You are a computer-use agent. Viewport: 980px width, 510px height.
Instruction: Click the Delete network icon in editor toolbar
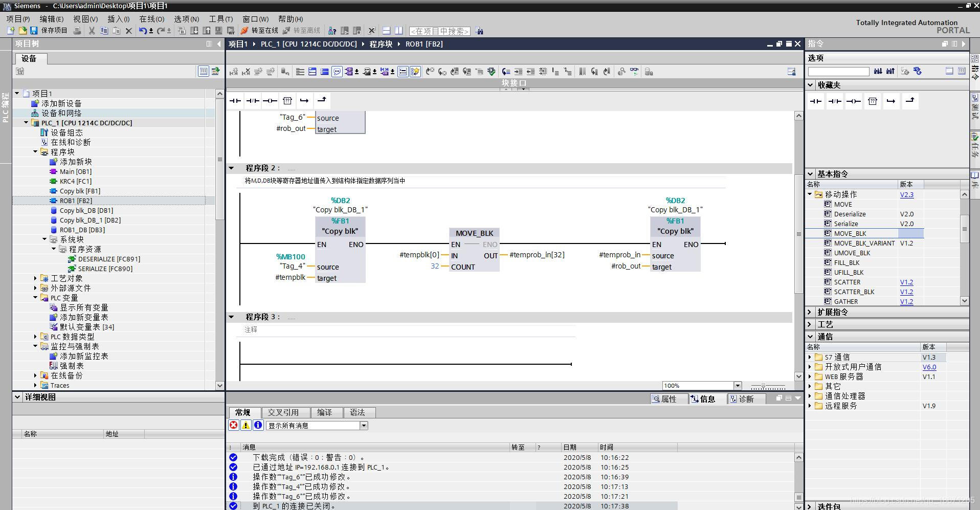(x=246, y=72)
